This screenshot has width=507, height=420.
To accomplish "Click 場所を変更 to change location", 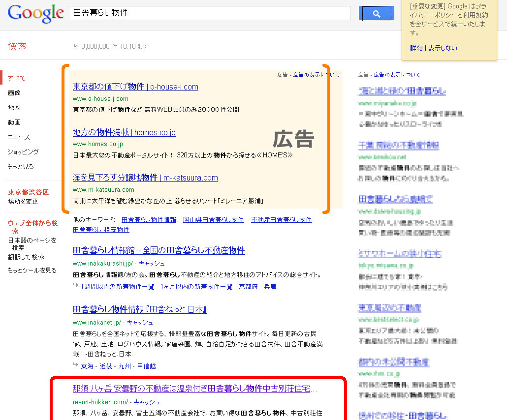I will tap(23, 201).
